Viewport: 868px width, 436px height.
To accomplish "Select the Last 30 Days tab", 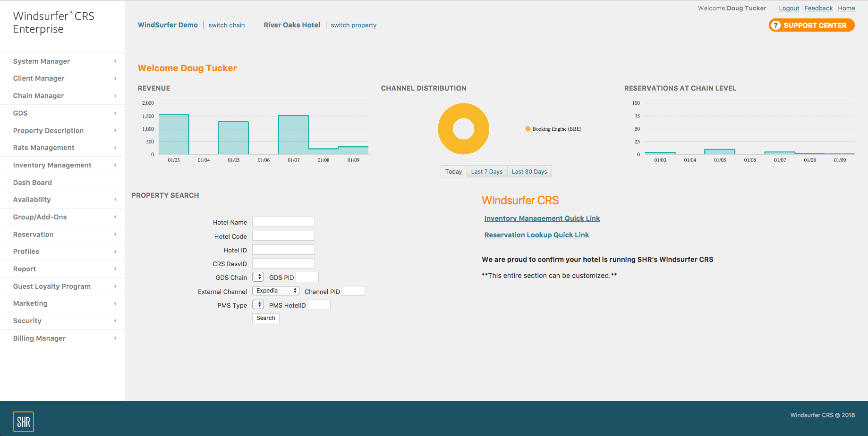I will 529,172.
